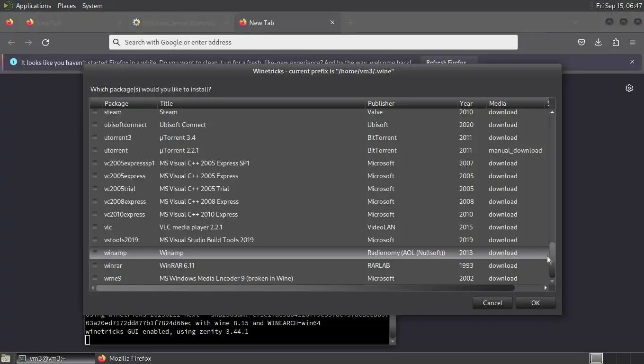The width and height of the screenshot is (644, 364).
Task: Check the vstools2019 package checkbox
Action: (95, 240)
